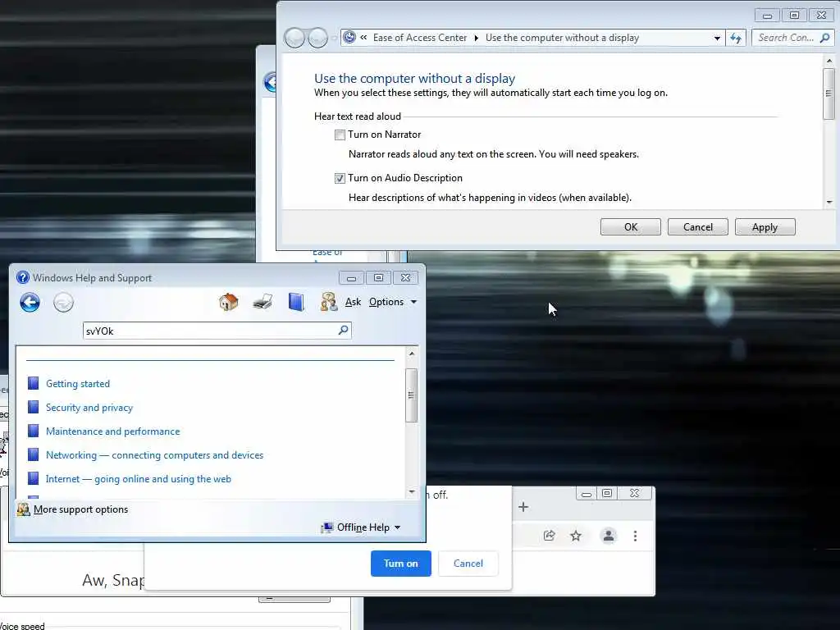Click book icon beside Security and privacy
Image resolution: width=840 pixels, height=630 pixels.
(x=33, y=407)
